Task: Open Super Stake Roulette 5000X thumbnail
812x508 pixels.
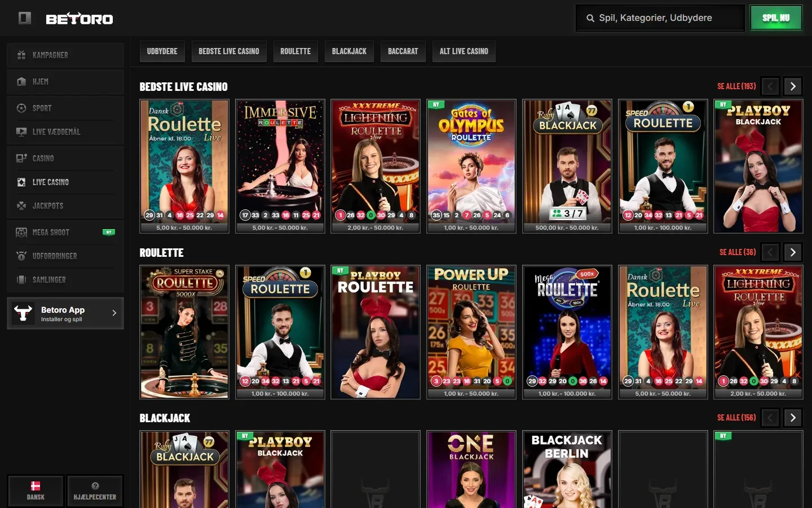Action: [184, 332]
